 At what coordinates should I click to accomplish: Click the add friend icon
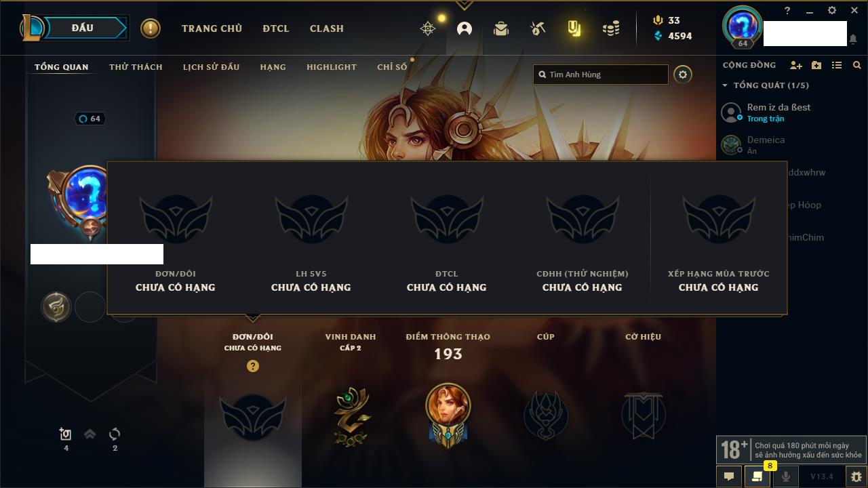[796, 65]
